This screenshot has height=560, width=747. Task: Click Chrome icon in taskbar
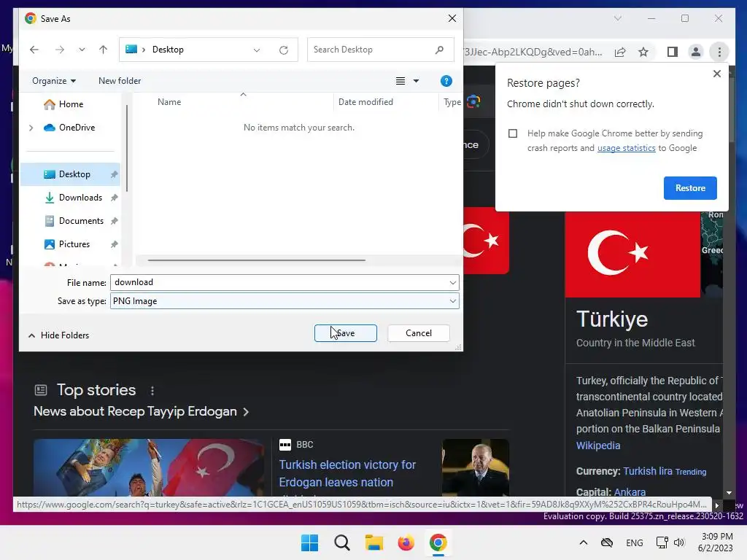438,542
